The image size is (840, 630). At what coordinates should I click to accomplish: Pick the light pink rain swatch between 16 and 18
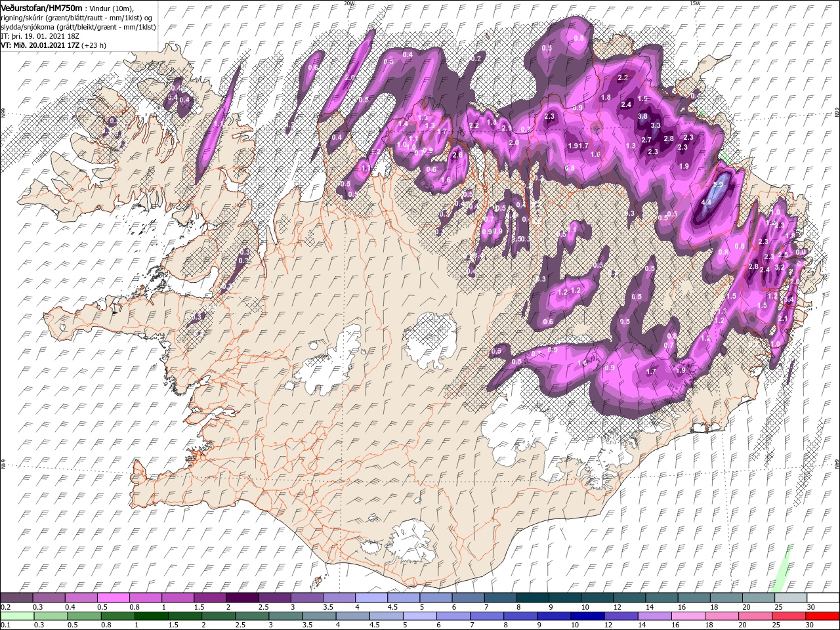click(x=689, y=616)
